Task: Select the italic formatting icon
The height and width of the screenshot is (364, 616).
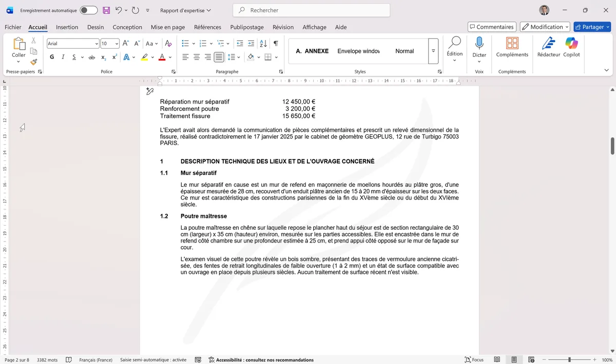Action: coord(62,56)
